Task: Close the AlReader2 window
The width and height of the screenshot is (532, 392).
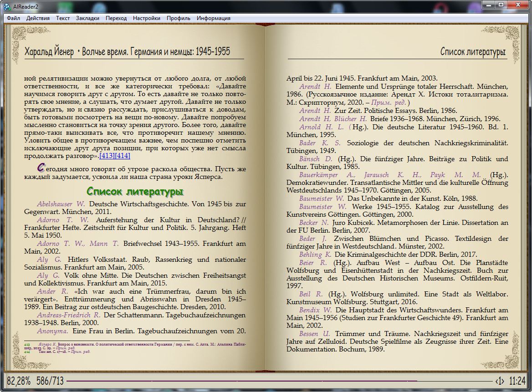Action: point(518,5)
